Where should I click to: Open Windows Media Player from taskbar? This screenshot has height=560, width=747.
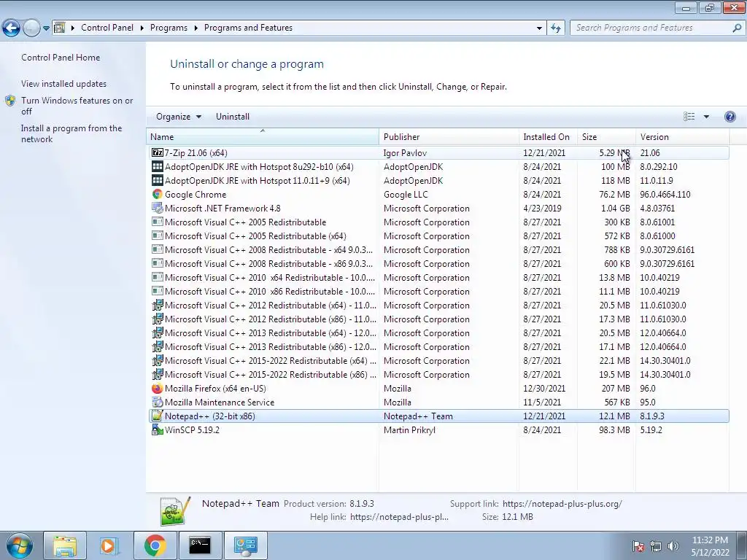click(109, 545)
